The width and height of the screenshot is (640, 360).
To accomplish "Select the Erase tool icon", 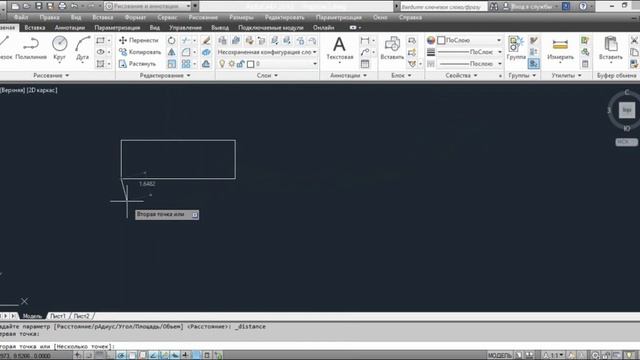I will (206, 40).
